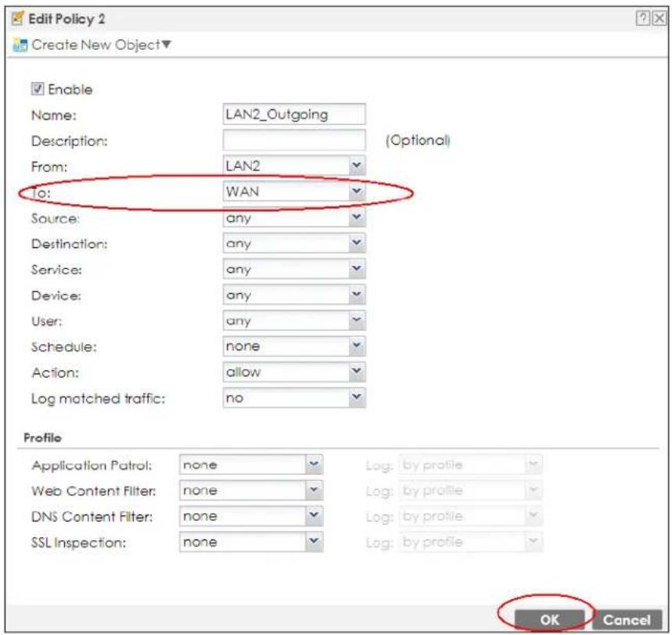This screenshot has height=635, width=672.
Task: Click the (Optional) text beside Description
Action: (x=418, y=141)
